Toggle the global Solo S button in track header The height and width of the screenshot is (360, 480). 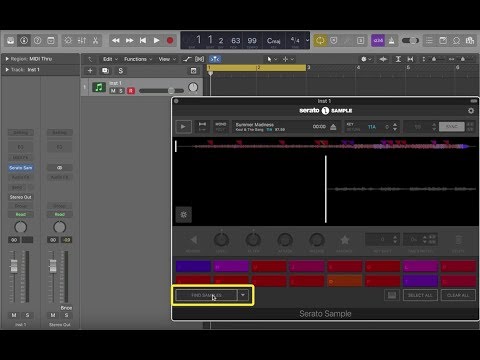pyautogui.click(x=121, y=71)
